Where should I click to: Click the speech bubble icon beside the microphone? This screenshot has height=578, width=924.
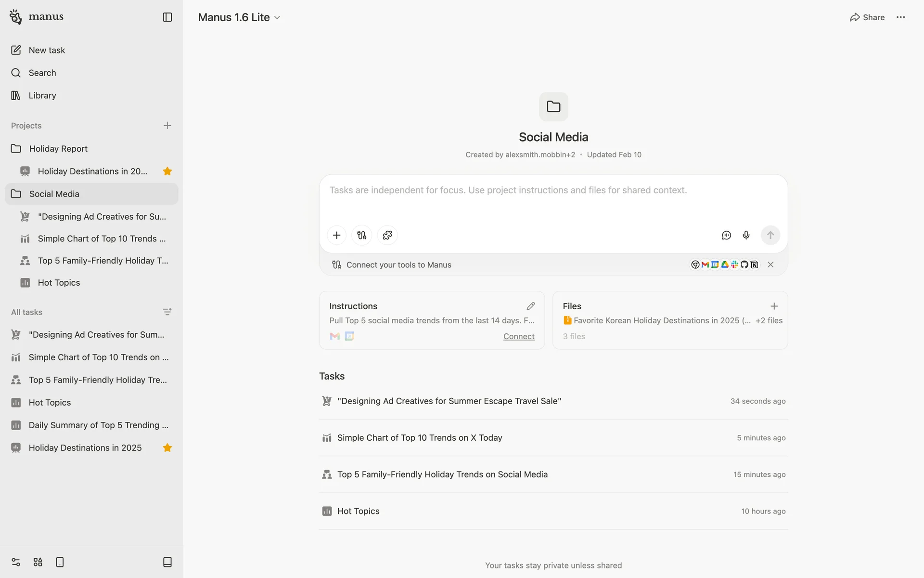pyautogui.click(x=726, y=235)
